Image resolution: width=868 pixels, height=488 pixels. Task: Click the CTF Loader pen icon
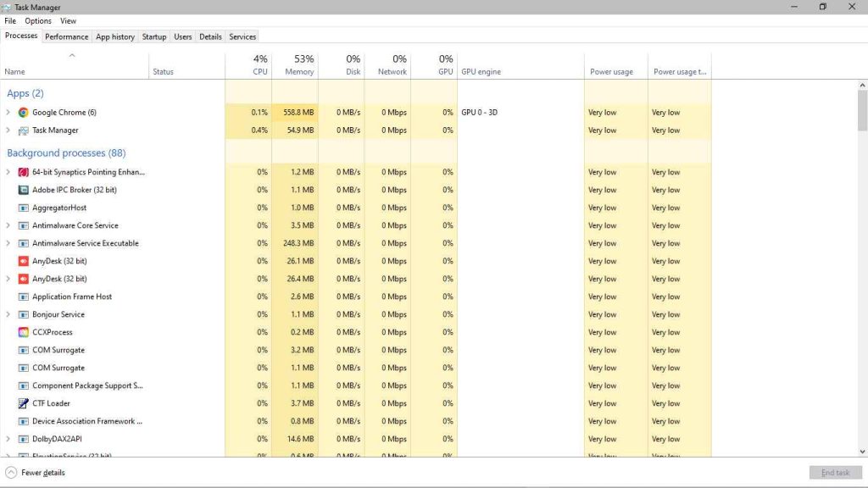(x=23, y=403)
